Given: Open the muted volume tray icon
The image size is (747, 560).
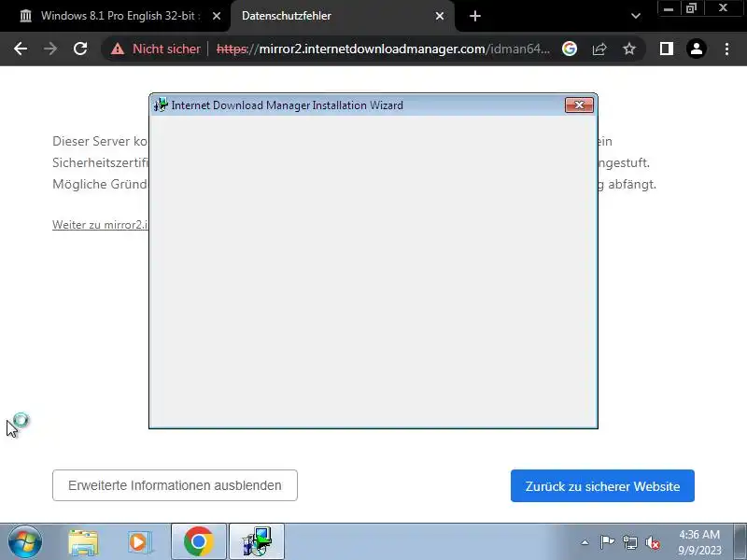Looking at the screenshot, I should pyautogui.click(x=652, y=542).
